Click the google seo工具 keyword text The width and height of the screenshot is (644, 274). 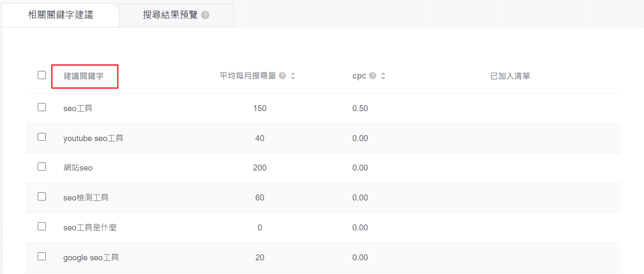coord(91,258)
